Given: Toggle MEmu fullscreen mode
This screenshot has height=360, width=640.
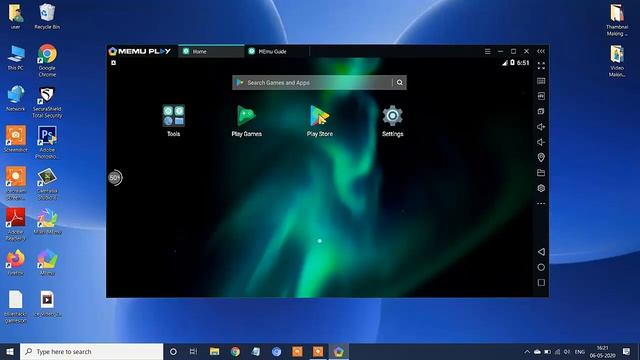Looking at the screenshot, I should pyautogui.click(x=541, y=66).
